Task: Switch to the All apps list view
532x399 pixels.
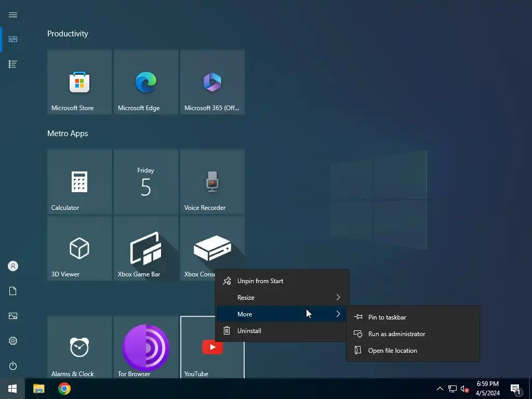Action: coord(13,64)
